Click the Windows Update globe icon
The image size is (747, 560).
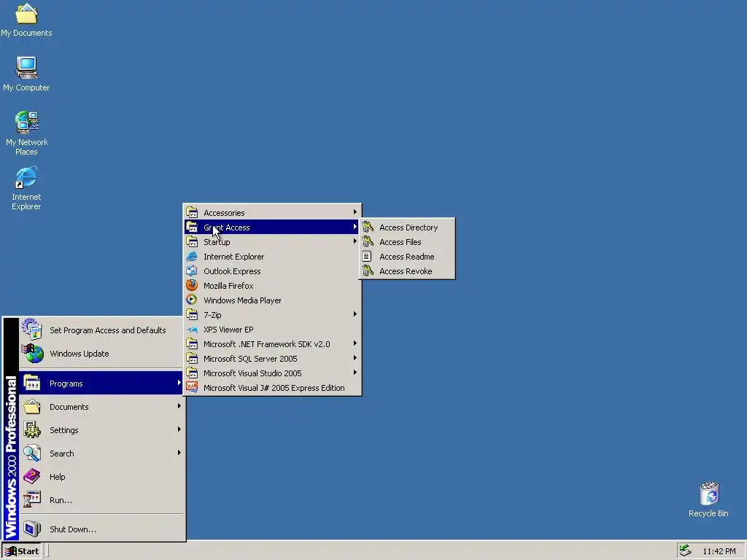coord(32,354)
